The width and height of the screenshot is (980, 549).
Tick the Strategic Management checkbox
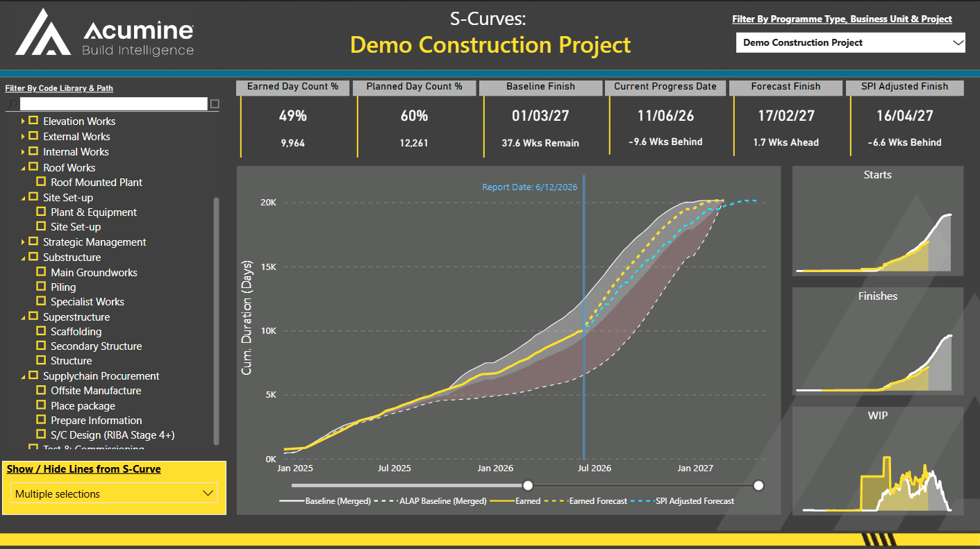point(33,242)
